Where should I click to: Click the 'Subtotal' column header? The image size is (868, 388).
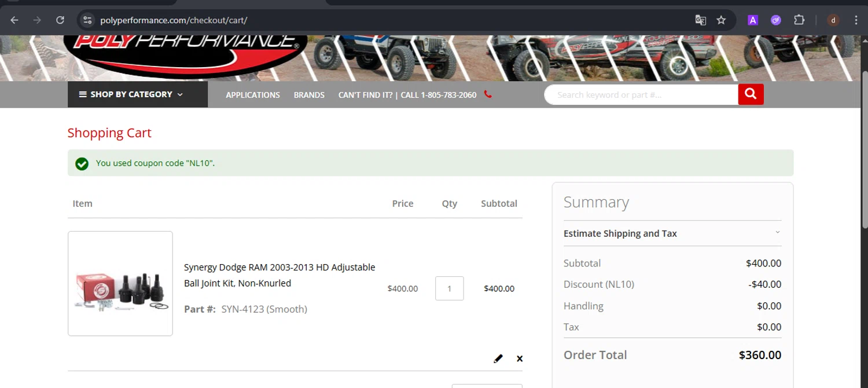tap(499, 203)
